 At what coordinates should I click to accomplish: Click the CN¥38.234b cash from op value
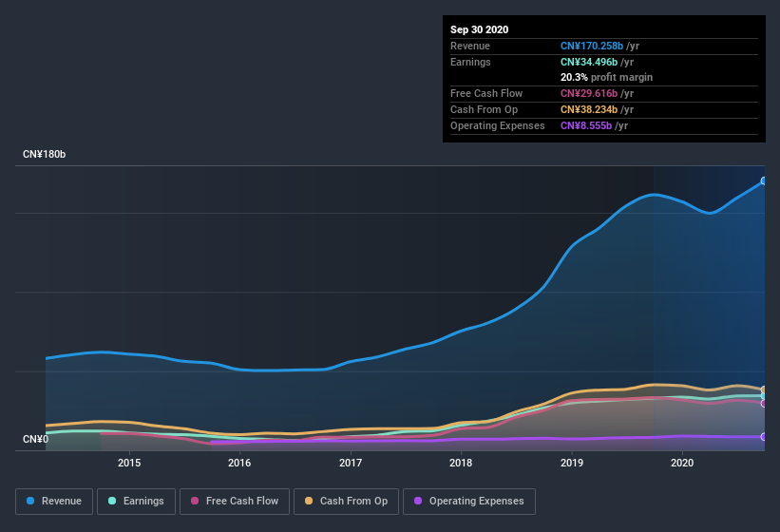pos(589,109)
